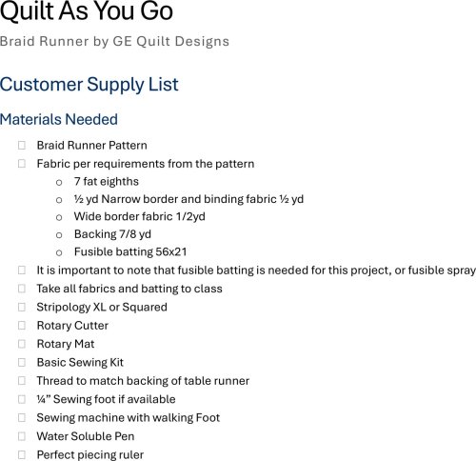Image resolution: width=476 pixels, height=461 pixels.
Task: Tick the Rotary Cutter checkbox
Action: tap(22, 326)
